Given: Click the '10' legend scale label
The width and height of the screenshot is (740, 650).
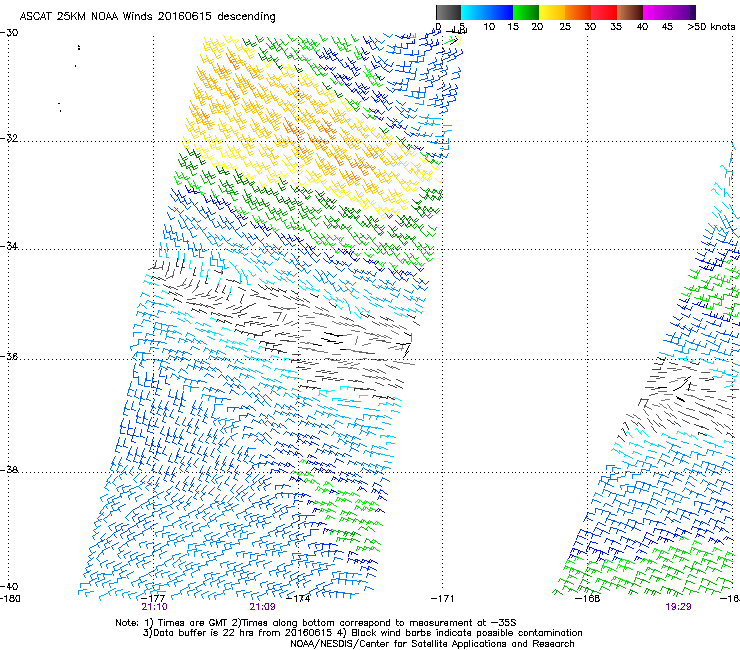Looking at the screenshot, I should coord(489,27).
